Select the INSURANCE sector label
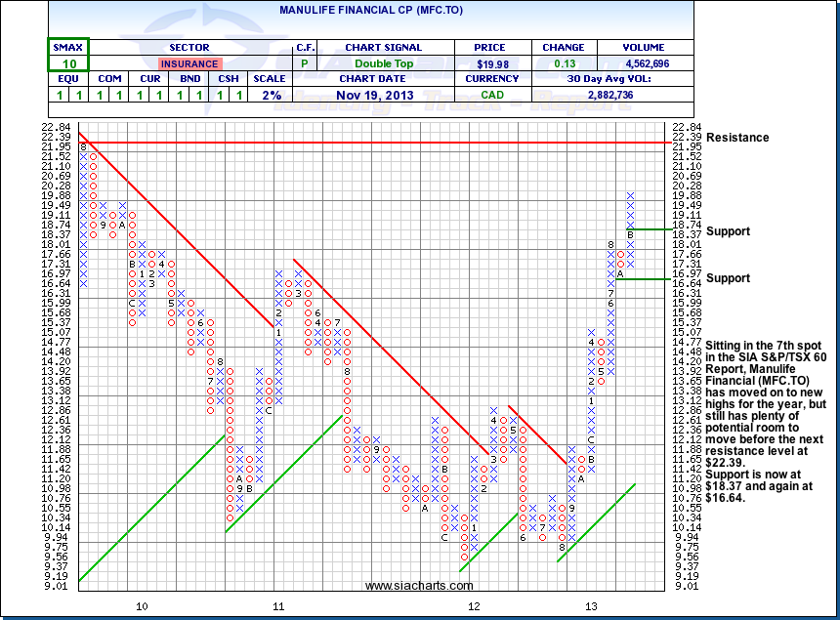 click(189, 63)
